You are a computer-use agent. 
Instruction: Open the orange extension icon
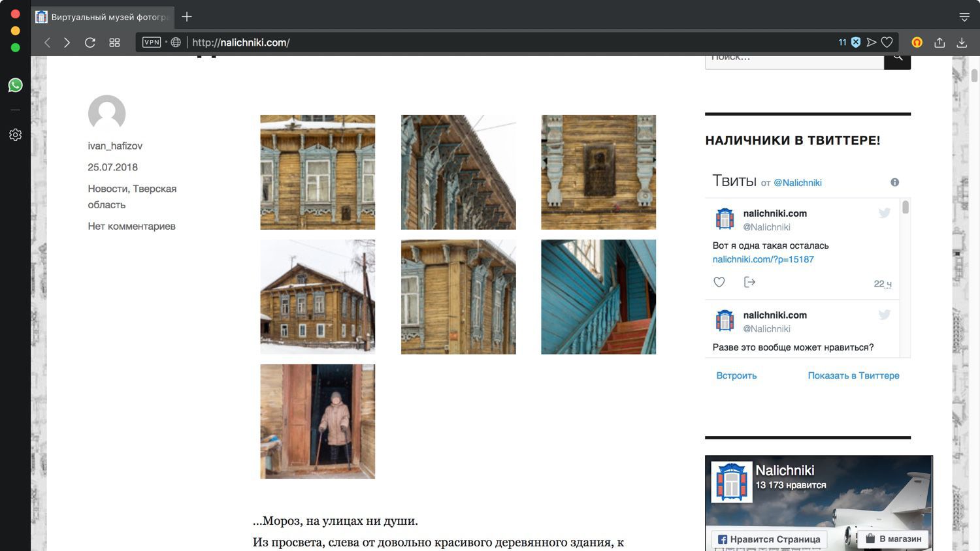pos(917,42)
